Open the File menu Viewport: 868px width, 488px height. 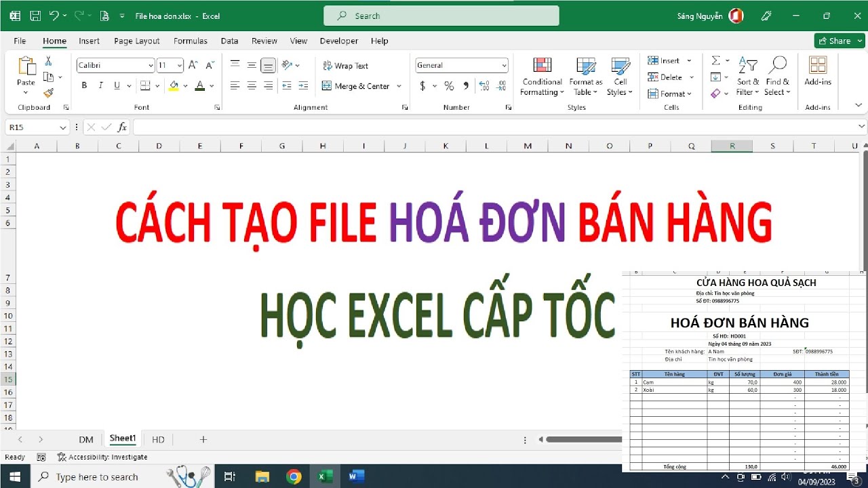(20, 41)
